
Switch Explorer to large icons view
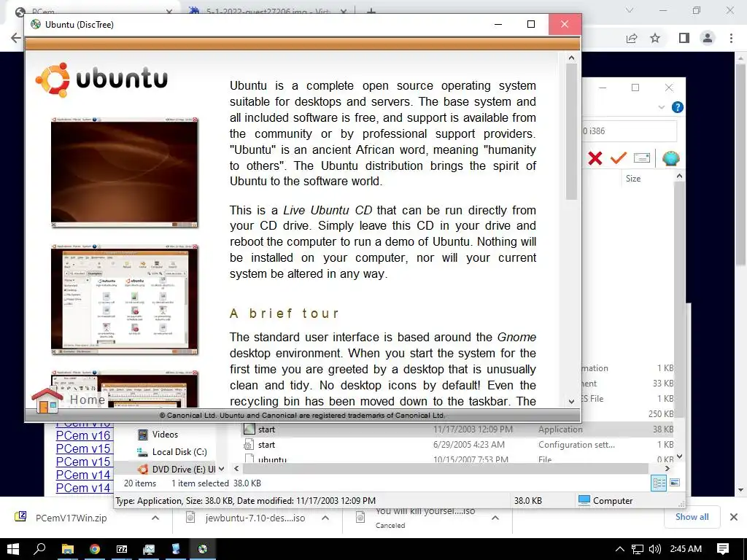675,483
